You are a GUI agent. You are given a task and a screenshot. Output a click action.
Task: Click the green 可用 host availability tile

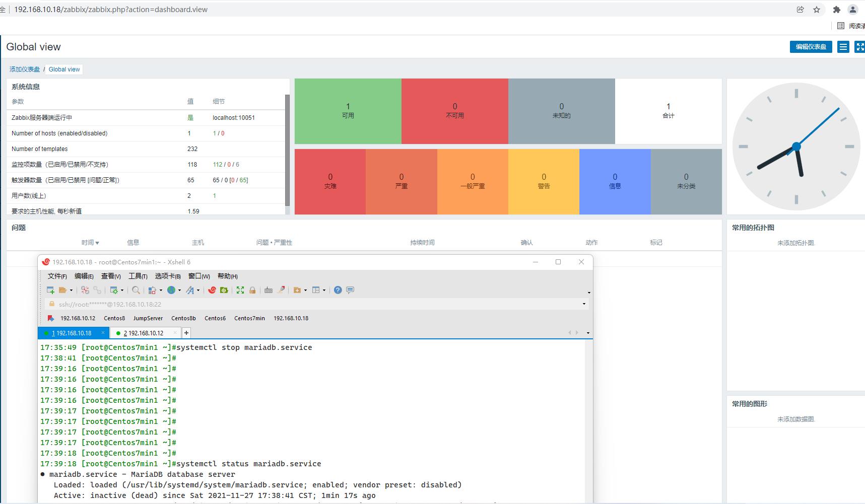348,111
